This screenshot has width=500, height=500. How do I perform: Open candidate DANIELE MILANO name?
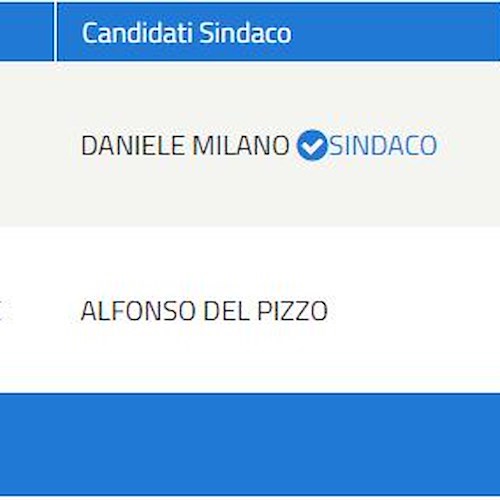click(x=185, y=145)
